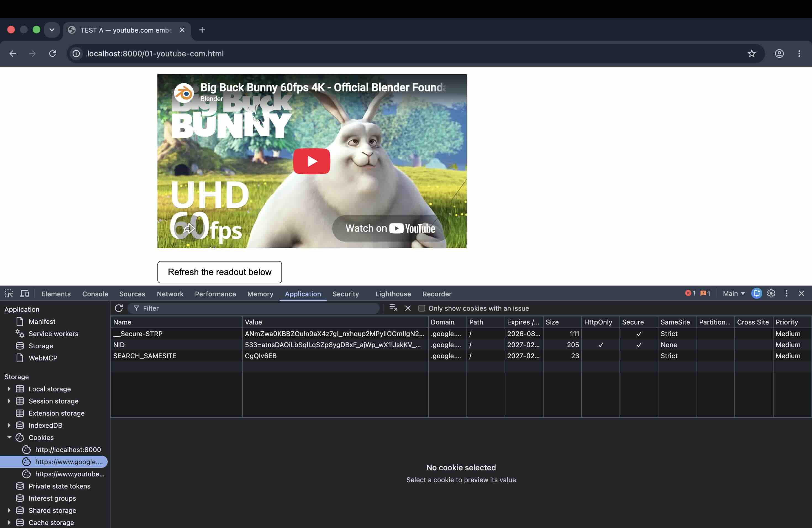Open DevTools three-dot customize menu
The image size is (812, 528).
(786, 293)
